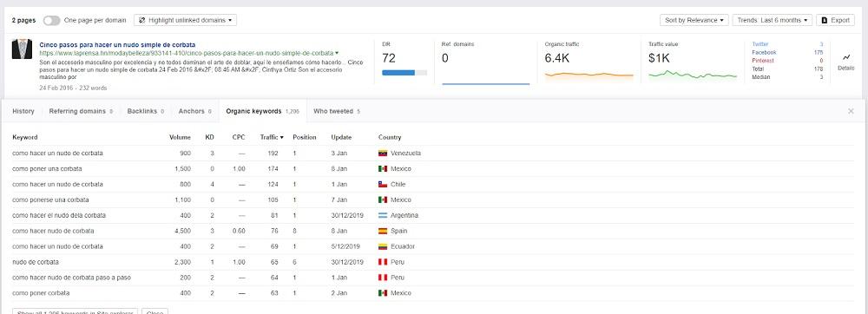
Task: Select keyword como hacer nudo de corbata paso a paso
Action: coord(71,278)
